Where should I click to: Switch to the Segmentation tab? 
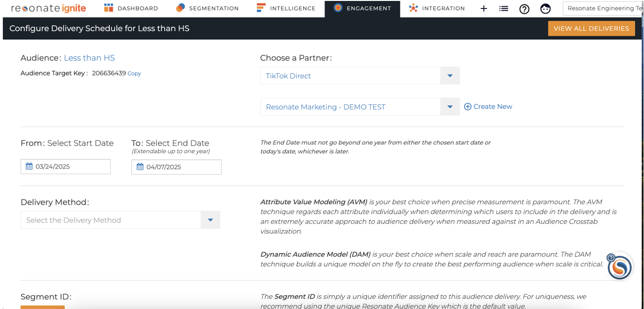pos(207,8)
